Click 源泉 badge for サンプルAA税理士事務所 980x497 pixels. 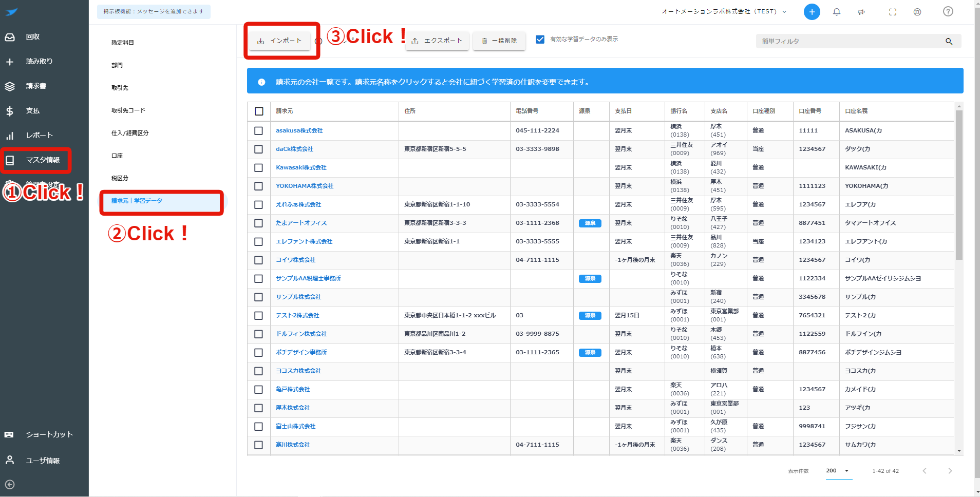point(590,279)
